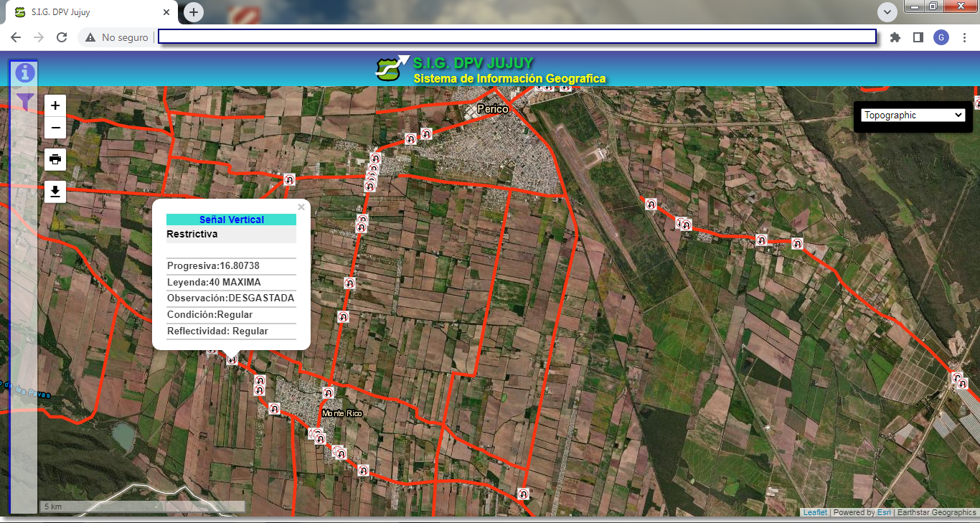Download the map data

[55, 192]
